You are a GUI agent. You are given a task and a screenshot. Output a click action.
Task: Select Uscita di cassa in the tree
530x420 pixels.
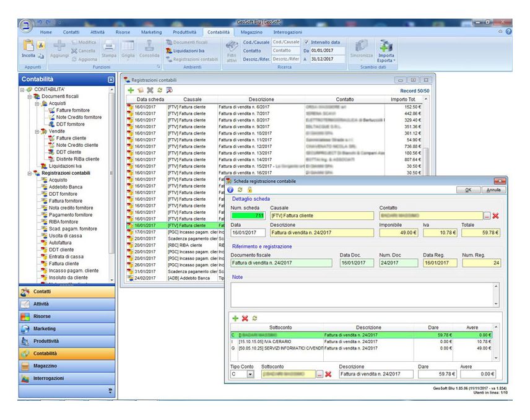pyautogui.click(x=65, y=235)
